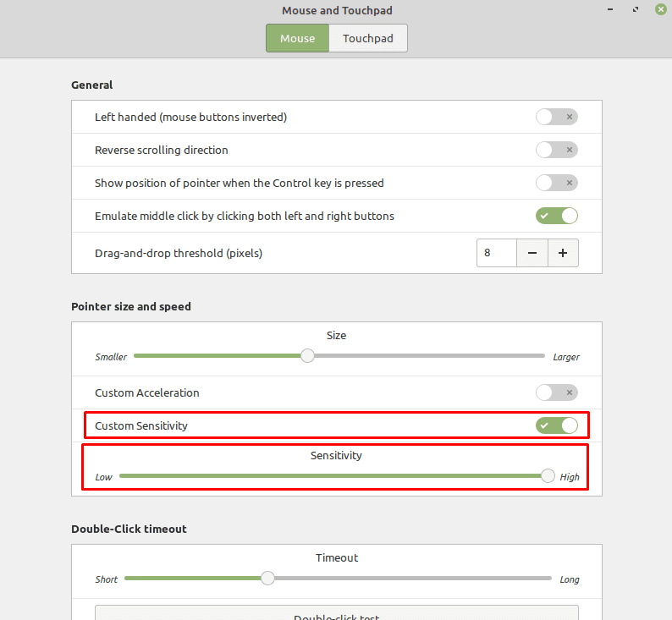Viewport: 672px width, 620px height.
Task: Click the Timeout slider handle
Action: [x=267, y=578]
